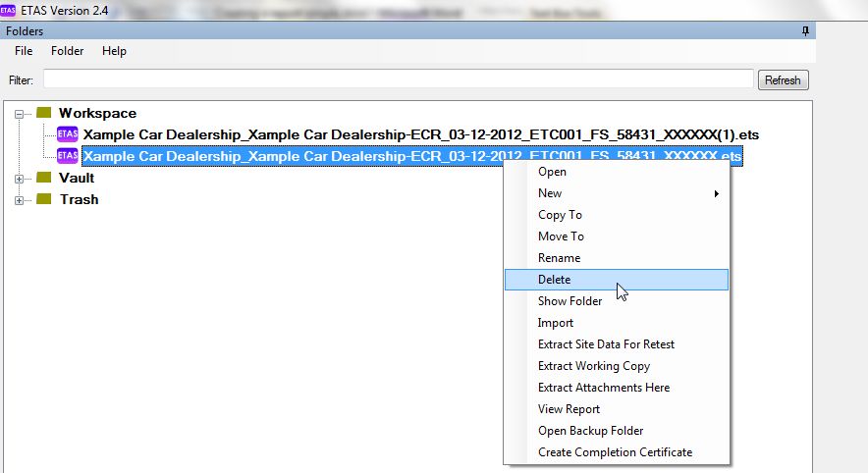The width and height of the screenshot is (868, 473).
Task: Choose Delete in the context menu
Action: click(x=616, y=280)
